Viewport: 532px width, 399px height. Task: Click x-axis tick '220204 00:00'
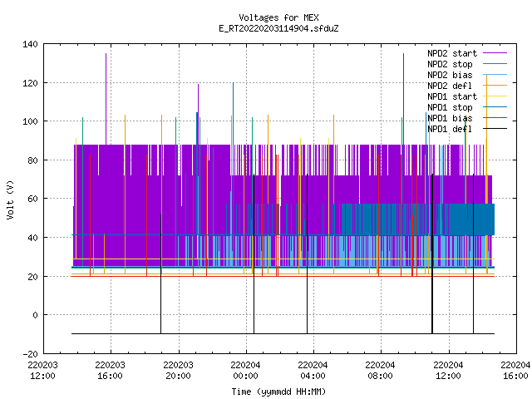point(245,371)
